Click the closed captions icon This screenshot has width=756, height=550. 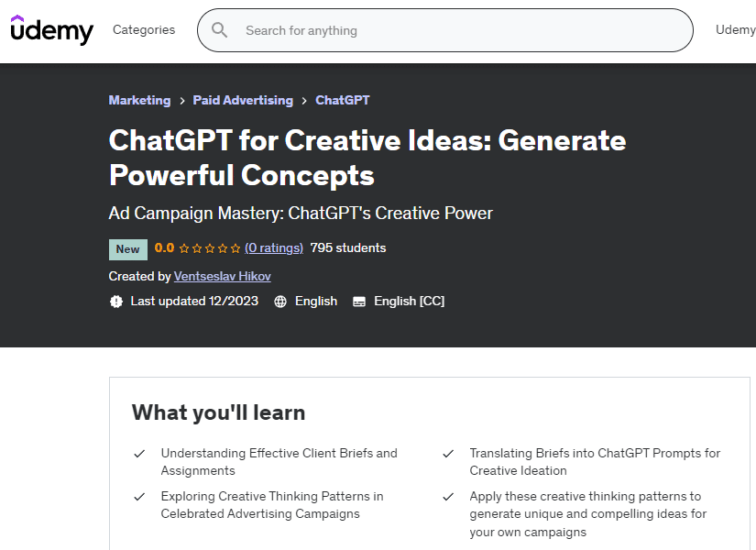(359, 302)
